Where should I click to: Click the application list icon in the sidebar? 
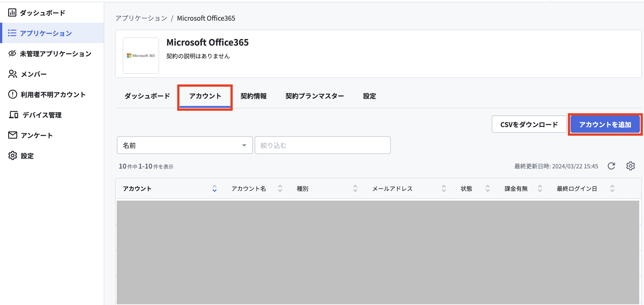point(12,33)
